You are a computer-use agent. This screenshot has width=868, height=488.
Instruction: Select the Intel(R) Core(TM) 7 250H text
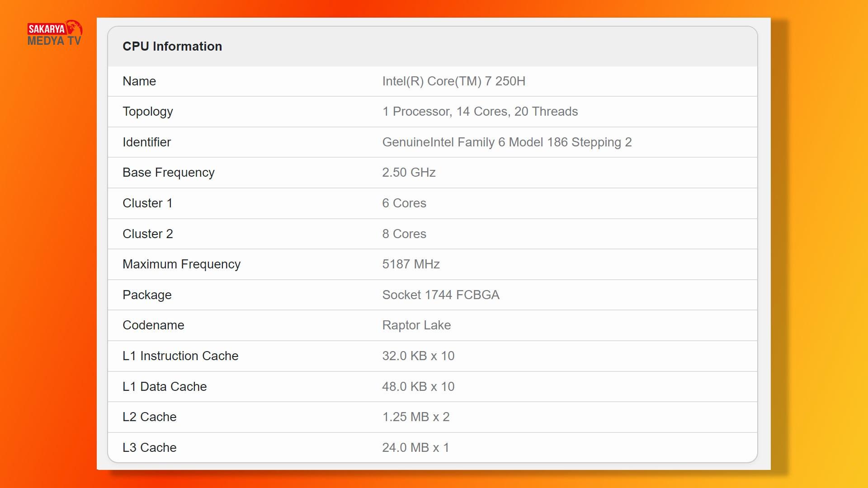(453, 81)
